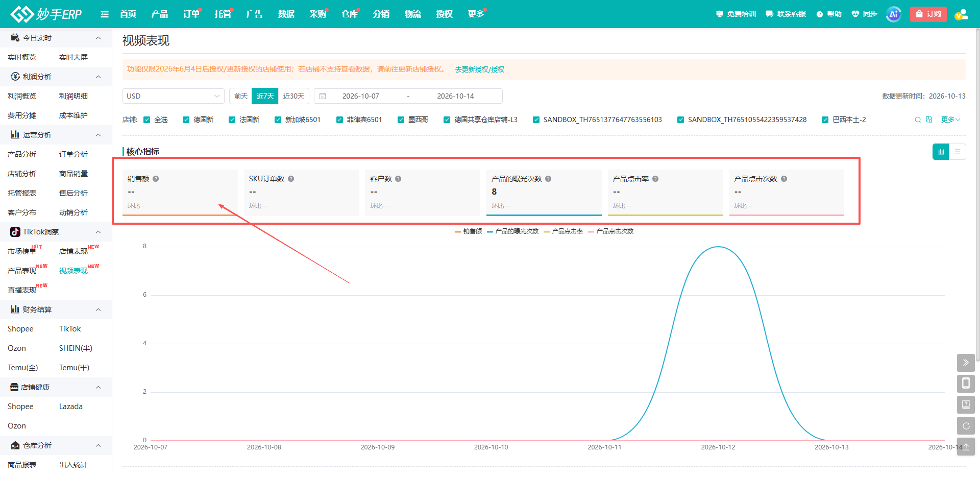Select the 产品点击次数 metric card
The width and height of the screenshot is (980, 477).
coord(787,193)
